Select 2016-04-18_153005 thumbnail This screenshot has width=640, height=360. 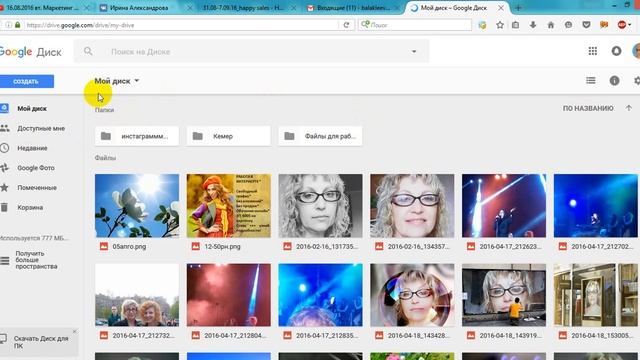pyautogui.click(x=596, y=295)
